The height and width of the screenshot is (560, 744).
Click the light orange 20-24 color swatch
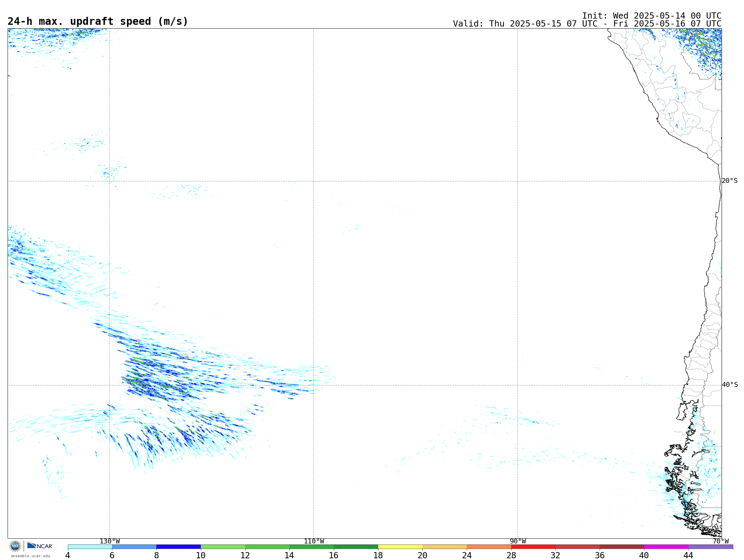pos(445,547)
